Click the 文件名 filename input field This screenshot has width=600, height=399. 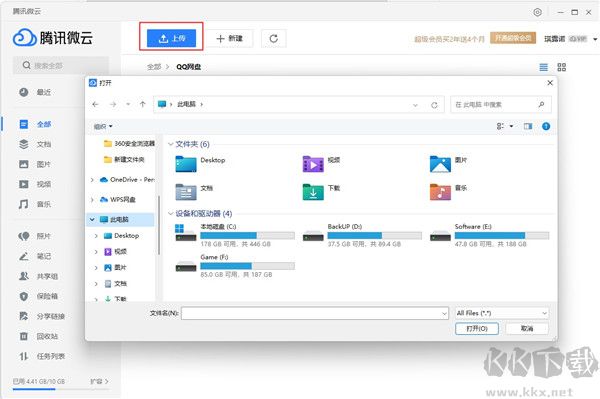[x=315, y=313]
